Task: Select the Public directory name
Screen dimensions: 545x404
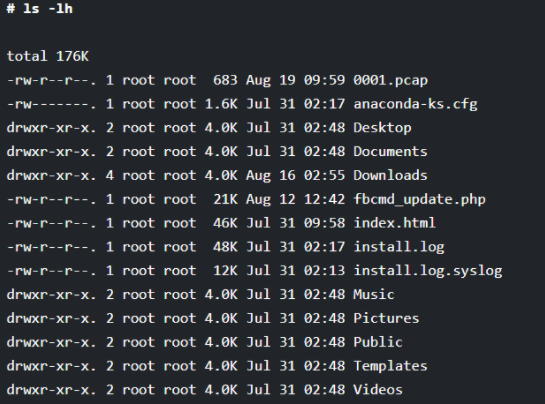Action: [x=378, y=342]
